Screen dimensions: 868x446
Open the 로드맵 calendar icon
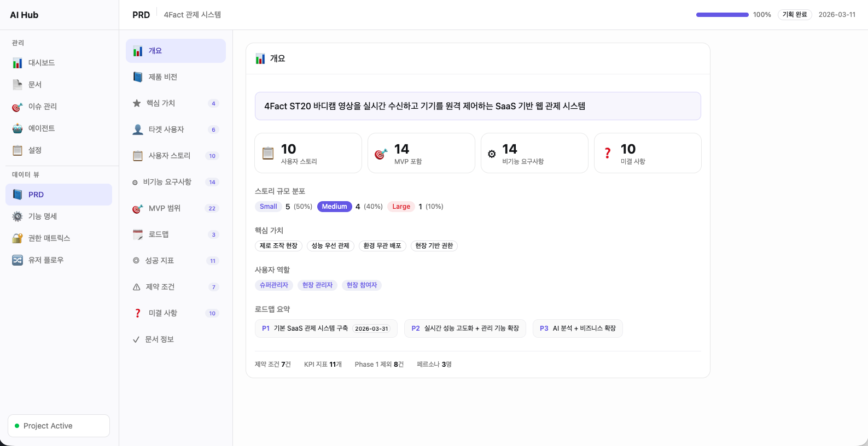(x=138, y=234)
